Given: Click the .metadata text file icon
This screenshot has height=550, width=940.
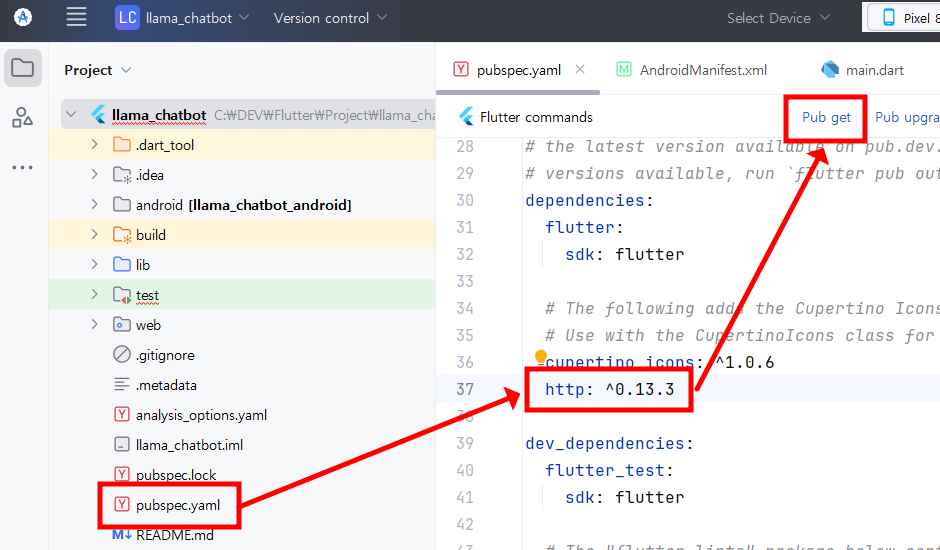Looking at the screenshot, I should pos(122,384).
